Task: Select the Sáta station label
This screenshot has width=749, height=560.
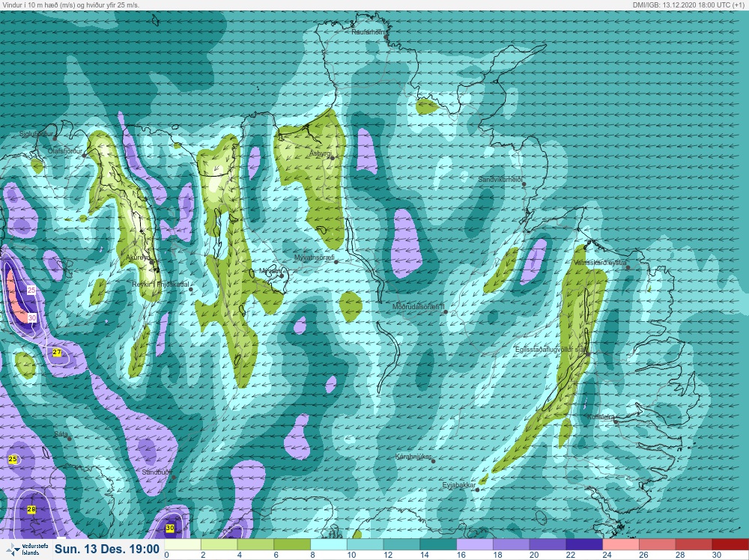Action: 61,434
